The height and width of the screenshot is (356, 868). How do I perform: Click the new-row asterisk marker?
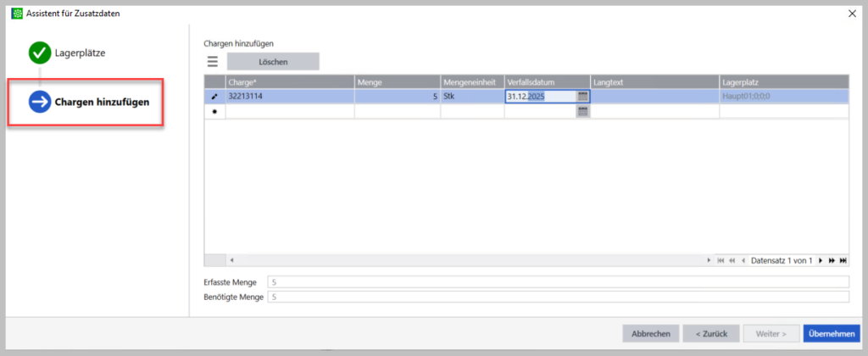214,111
